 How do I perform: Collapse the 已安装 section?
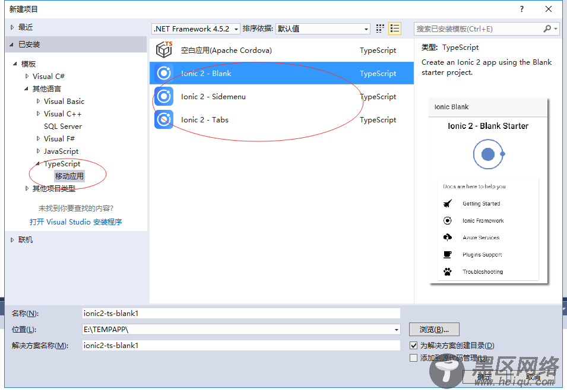pyautogui.click(x=12, y=45)
